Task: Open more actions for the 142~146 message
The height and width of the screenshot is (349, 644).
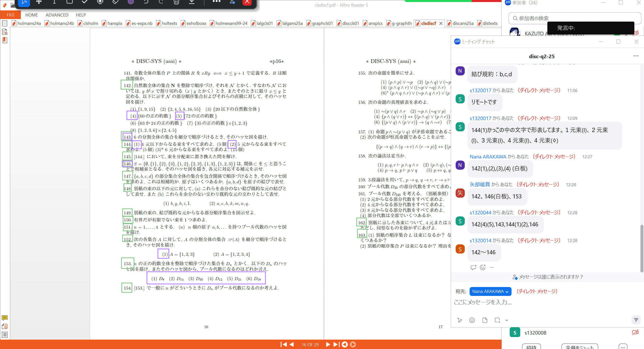Action: (492, 267)
